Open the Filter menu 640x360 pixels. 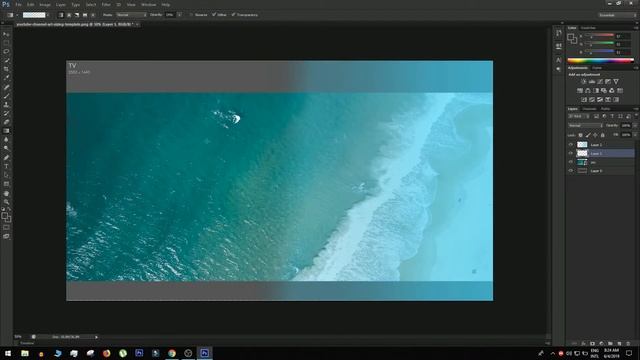pos(106,4)
